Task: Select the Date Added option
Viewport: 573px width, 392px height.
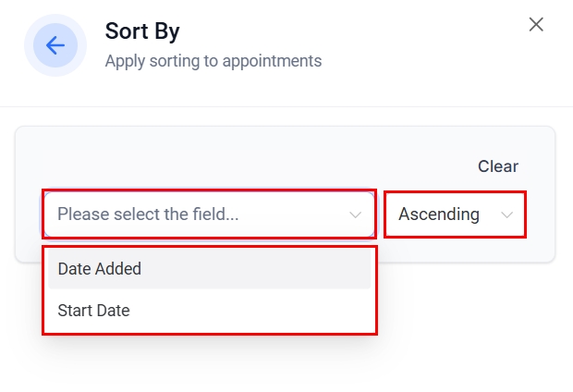Action: click(100, 269)
